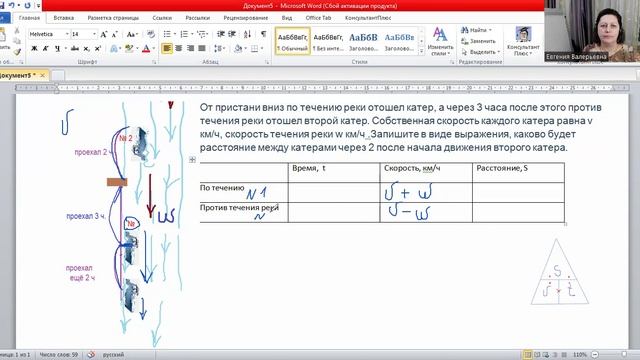This screenshot has height=360, width=640.
Task: Toggle left text alignment
Action: point(167,49)
